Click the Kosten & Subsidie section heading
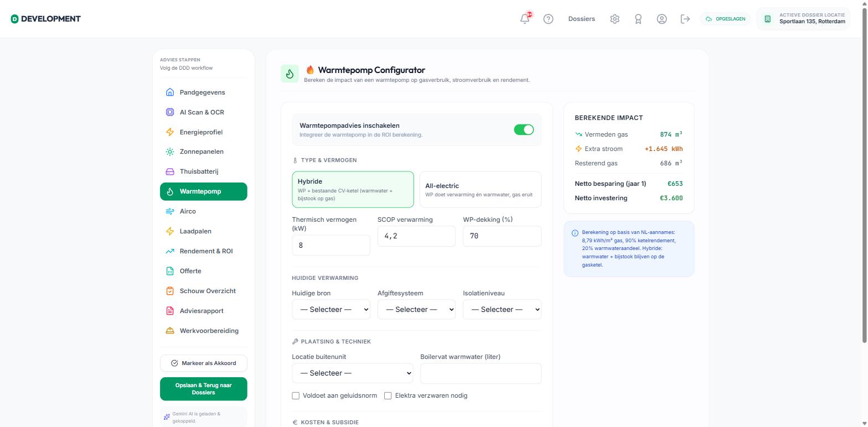 (329, 422)
